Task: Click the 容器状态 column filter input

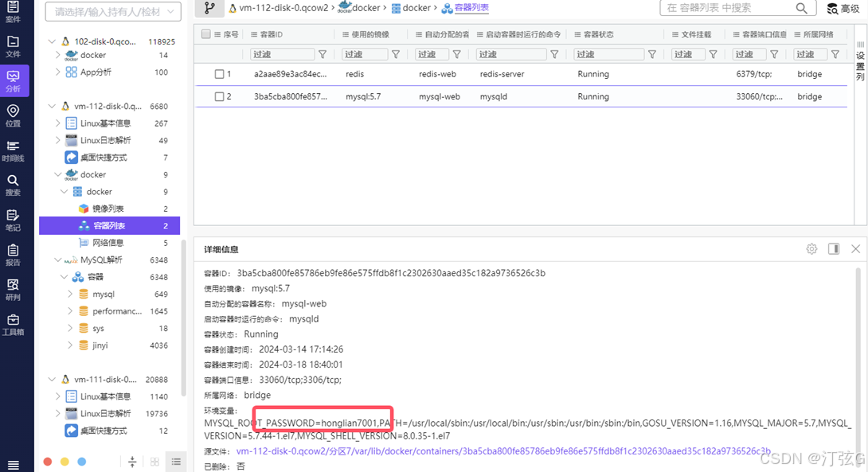Action: [609, 54]
